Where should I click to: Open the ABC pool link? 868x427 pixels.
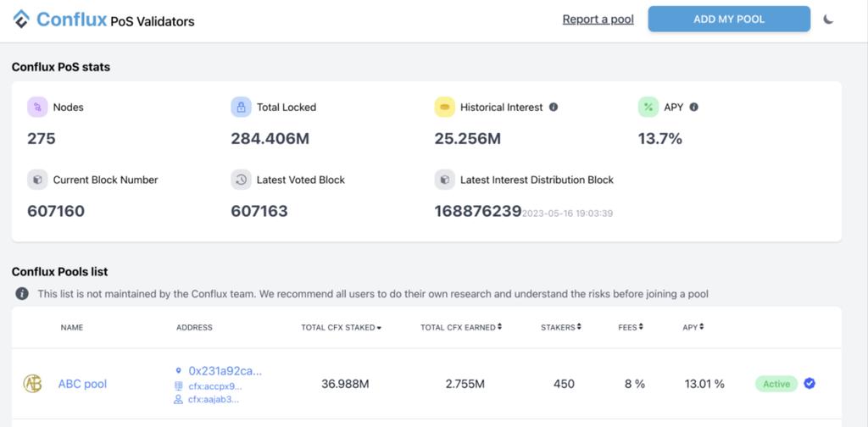click(x=82, y=384)
